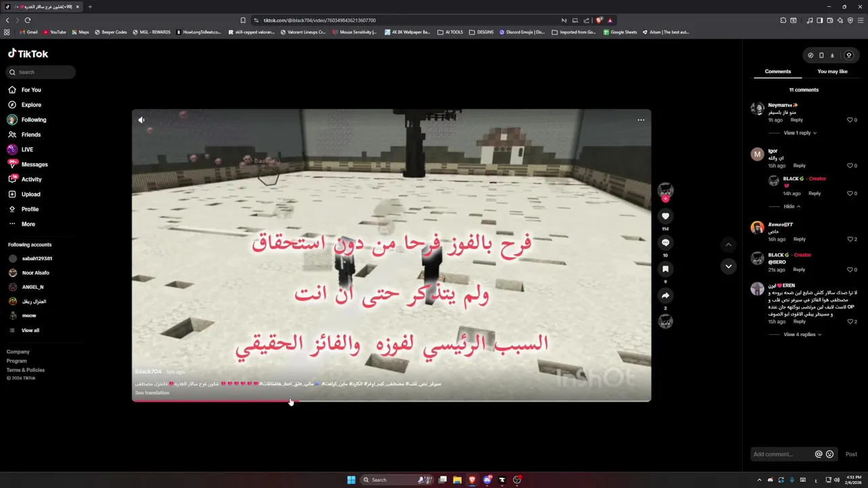Image resolution: width=868 pixels, height=488 pixels.
Task: Bookmark the video to favorites
Action: pyautogui.click(x=665, y=269)
